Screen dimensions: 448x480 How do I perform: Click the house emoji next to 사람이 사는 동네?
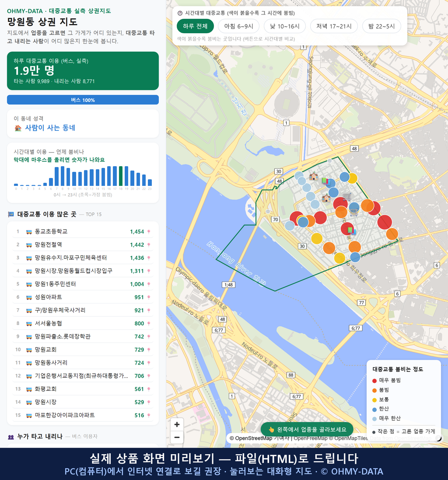pos(18,128)
